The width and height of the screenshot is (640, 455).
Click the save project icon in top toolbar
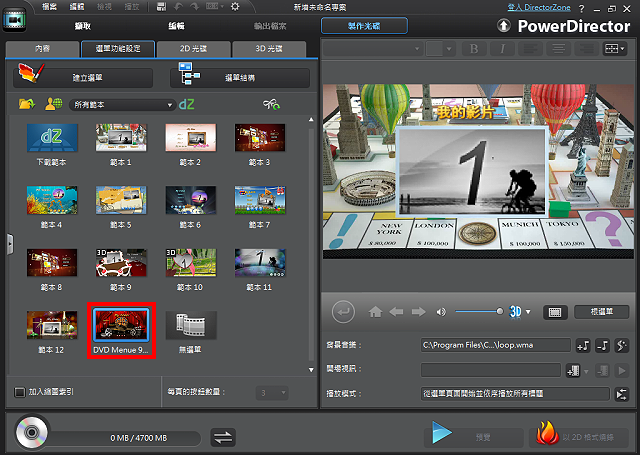161,7
